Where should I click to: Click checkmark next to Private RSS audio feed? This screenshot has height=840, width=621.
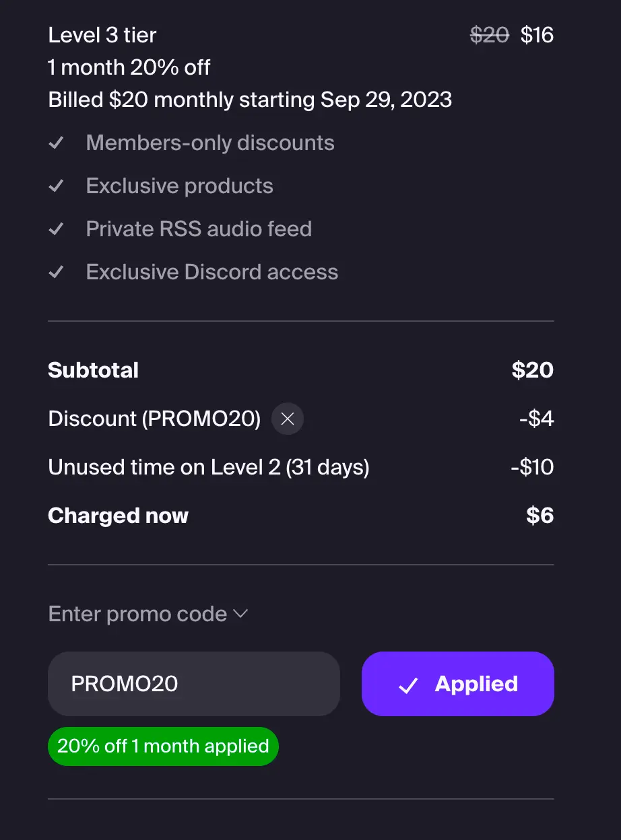57,229
